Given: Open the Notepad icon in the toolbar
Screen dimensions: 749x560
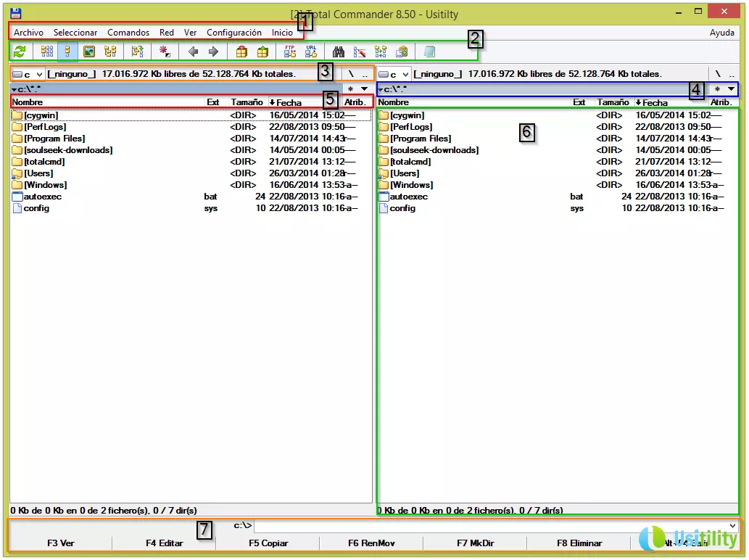Looking at the screenshot, I should pyautogui.click(x=429, y=52).
